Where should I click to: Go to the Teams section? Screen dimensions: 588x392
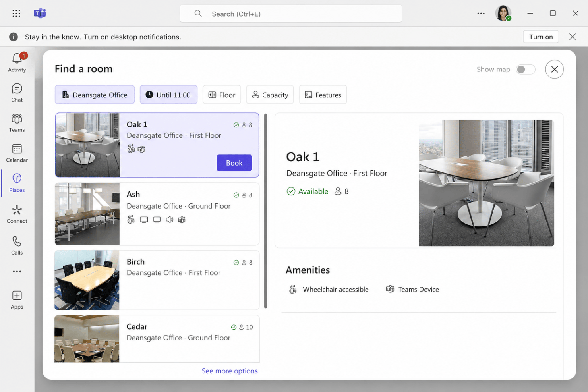point(17,123)
